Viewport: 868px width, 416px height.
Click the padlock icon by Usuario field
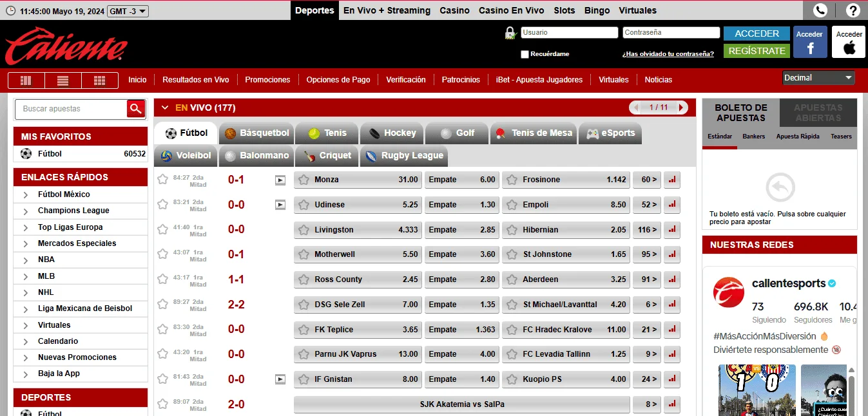(511, 33)
